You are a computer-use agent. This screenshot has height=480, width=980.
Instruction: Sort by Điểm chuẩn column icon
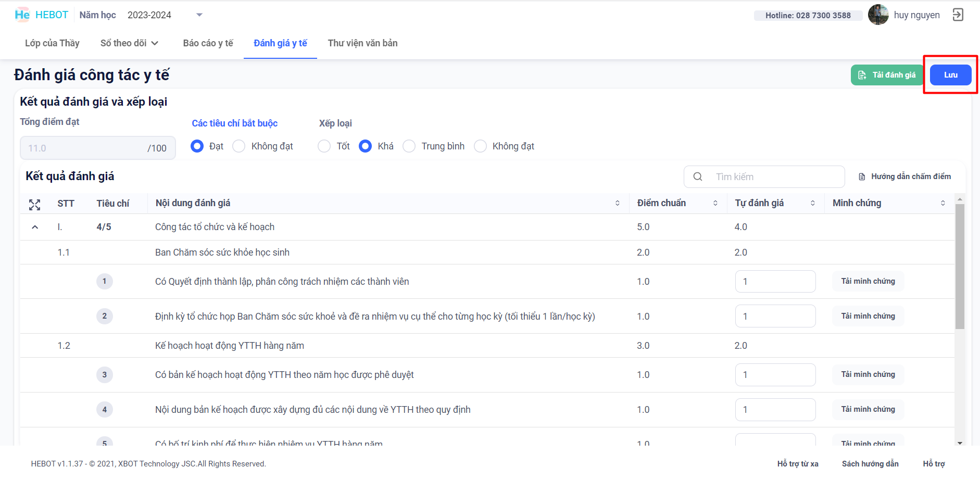715,203
